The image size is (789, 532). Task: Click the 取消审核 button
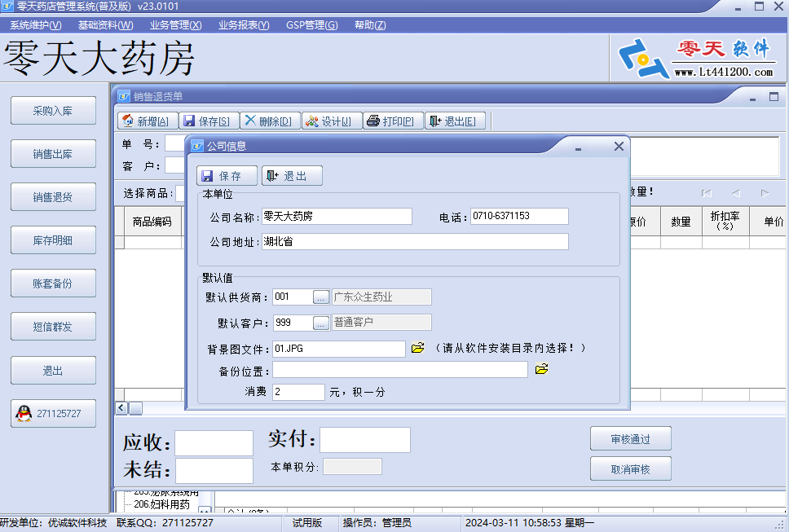point(631,468)
